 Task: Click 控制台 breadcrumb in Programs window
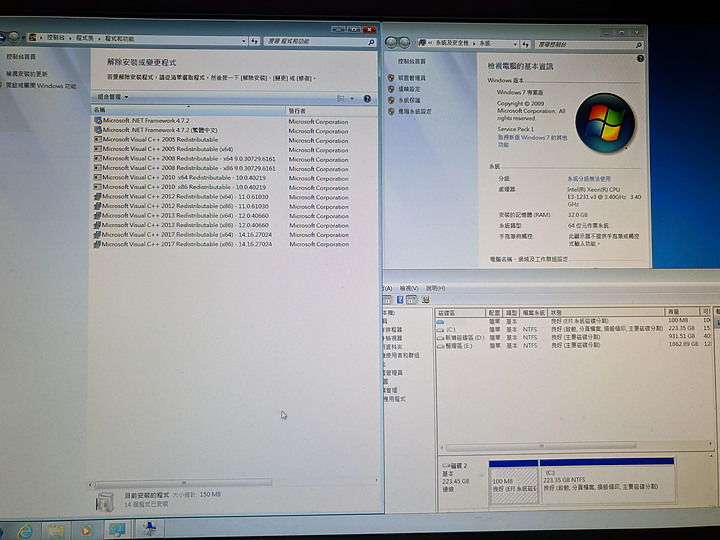coord(56,38)
